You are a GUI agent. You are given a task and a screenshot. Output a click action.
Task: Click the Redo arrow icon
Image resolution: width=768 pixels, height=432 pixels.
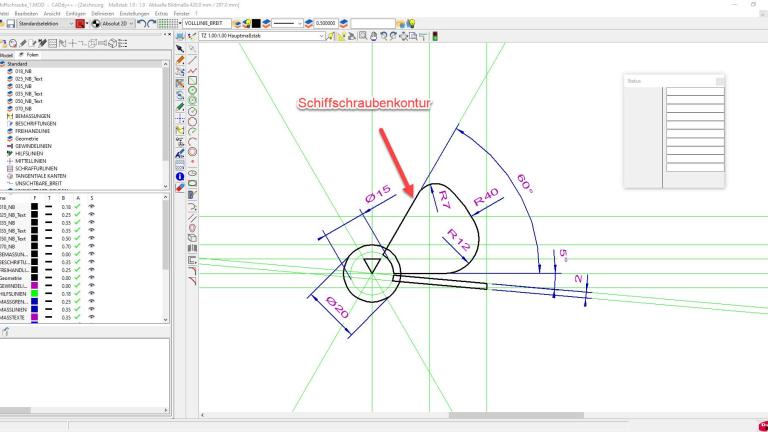(x=151, y=24)
